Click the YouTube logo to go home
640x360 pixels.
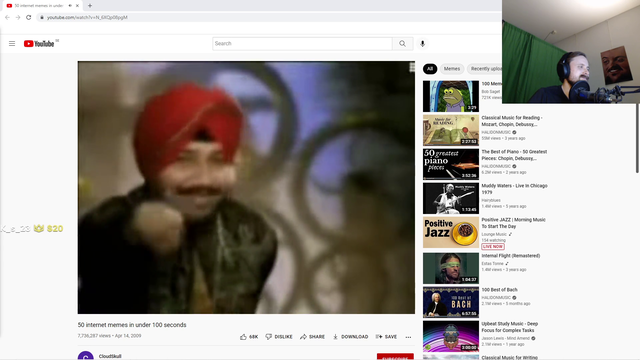39,44
